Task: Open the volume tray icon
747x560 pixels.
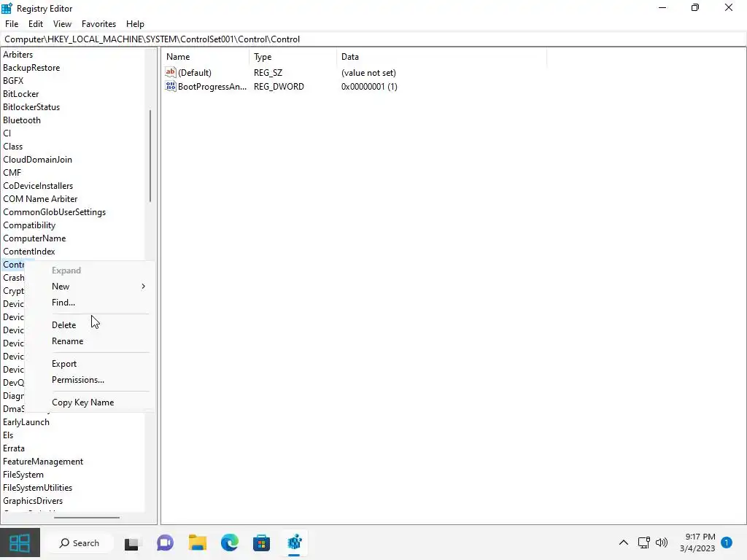Action: [x=662, y=542]
